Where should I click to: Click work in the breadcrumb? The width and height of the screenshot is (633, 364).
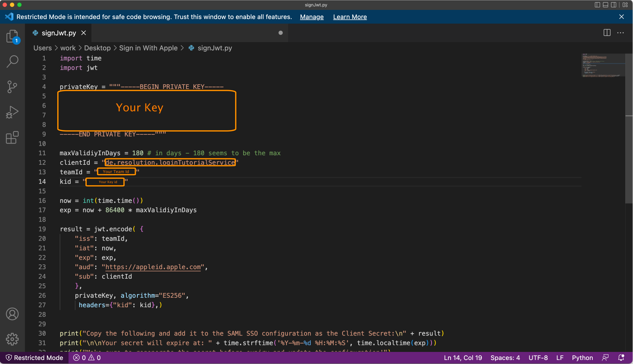tap(68, 48)
